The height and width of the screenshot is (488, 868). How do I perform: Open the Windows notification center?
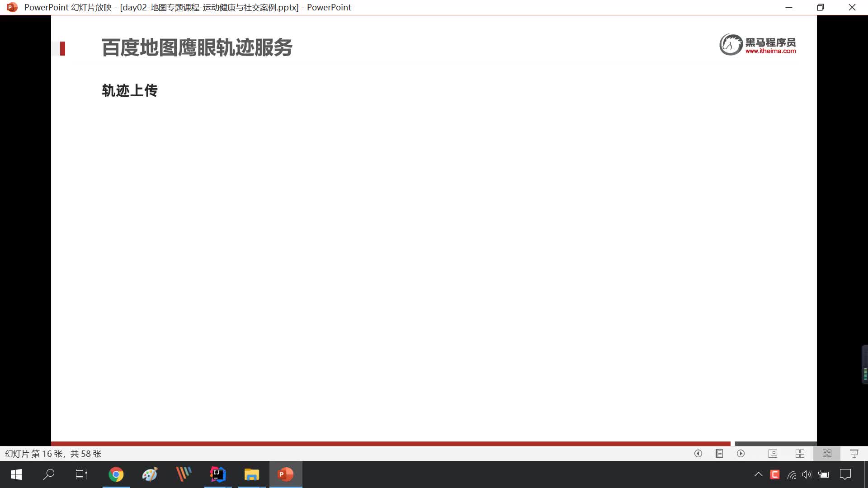845,474
